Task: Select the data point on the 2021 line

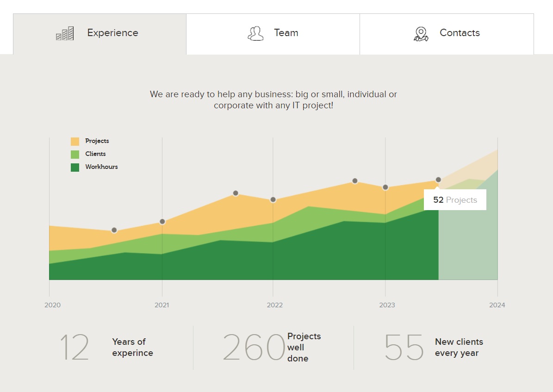Action: [x=162, y=222]
